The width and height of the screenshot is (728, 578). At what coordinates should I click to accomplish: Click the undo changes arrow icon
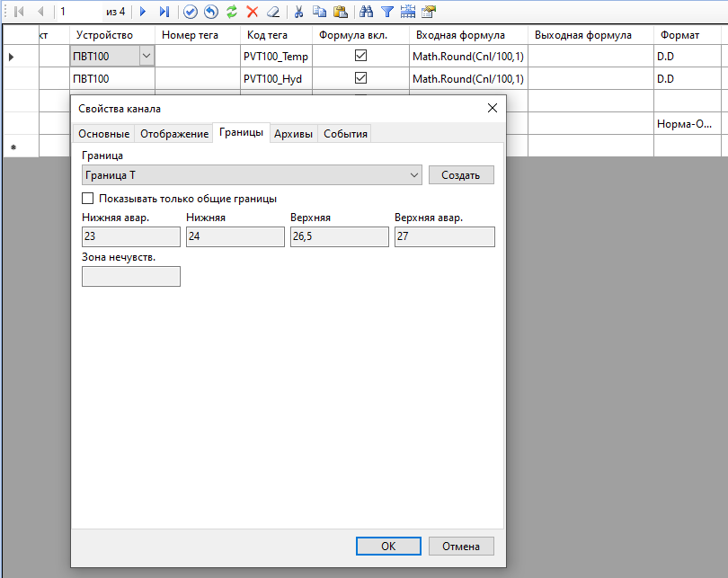coord(211,12)
